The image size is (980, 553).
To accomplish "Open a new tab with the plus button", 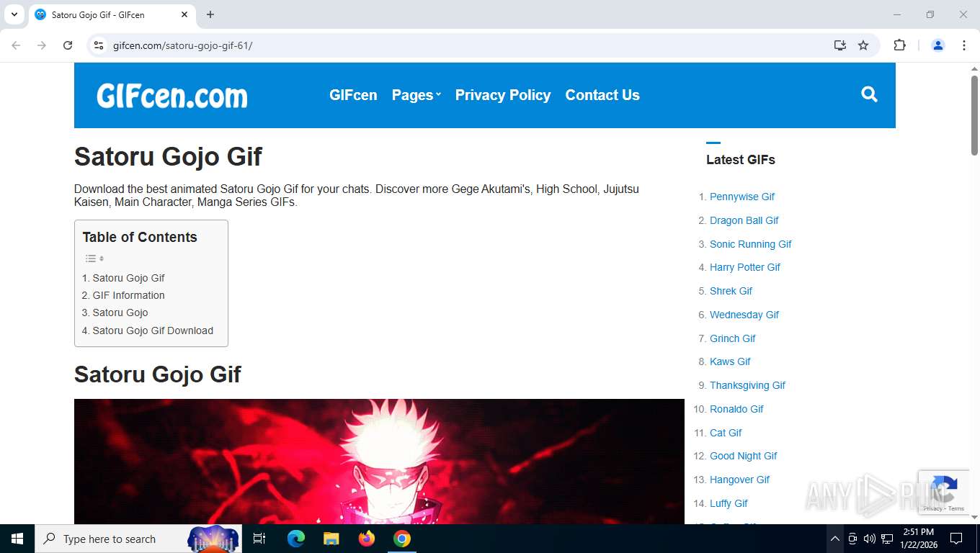I will coord(210,14).
